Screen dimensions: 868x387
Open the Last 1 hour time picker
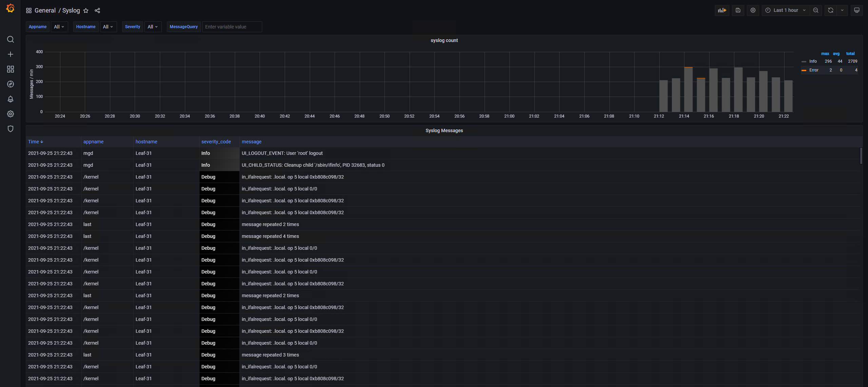pos(785,10)
